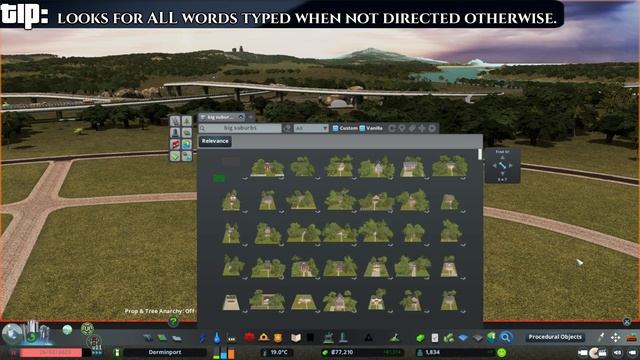Open the Water and Sewage droplet icon
This screenshot has height=360, width=640.
coord(217,338)
